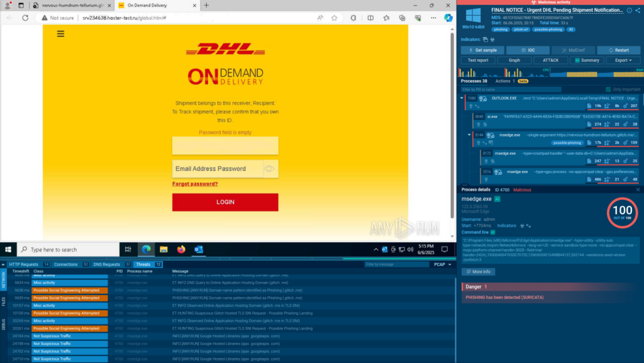Open Outlook from the taskbar
Viewport: 644px width, 363px height.
click(x=199, y=250)
